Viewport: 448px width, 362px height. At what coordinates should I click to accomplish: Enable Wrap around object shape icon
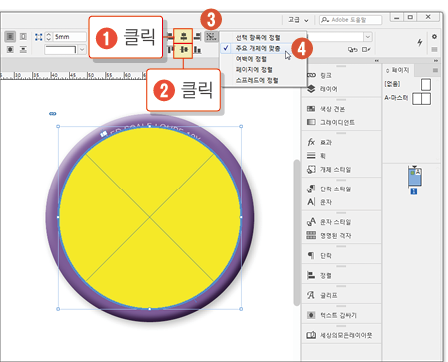click(x=10, y=49)
